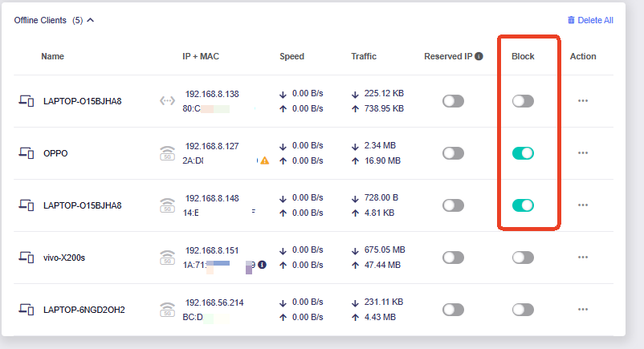
Task: Open the Action menu for OPPO
Action: pyautogui.click(x=583, y=152)
